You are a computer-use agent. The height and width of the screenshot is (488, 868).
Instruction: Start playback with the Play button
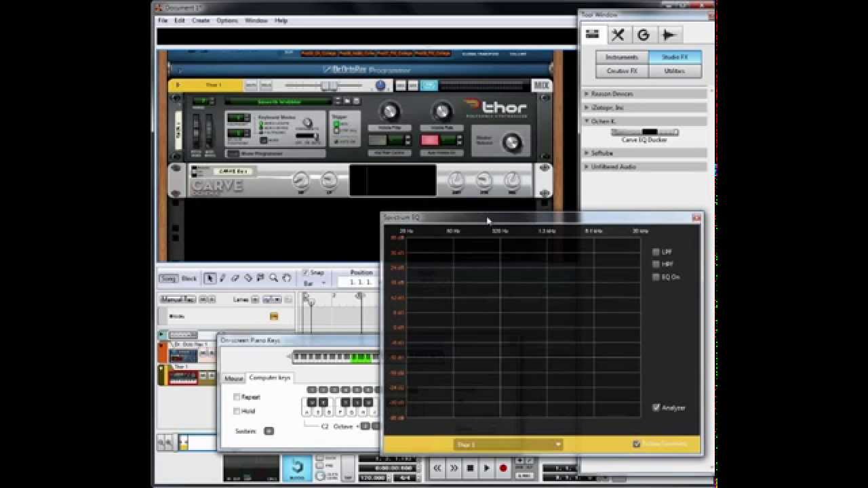[x=486, y=468]
